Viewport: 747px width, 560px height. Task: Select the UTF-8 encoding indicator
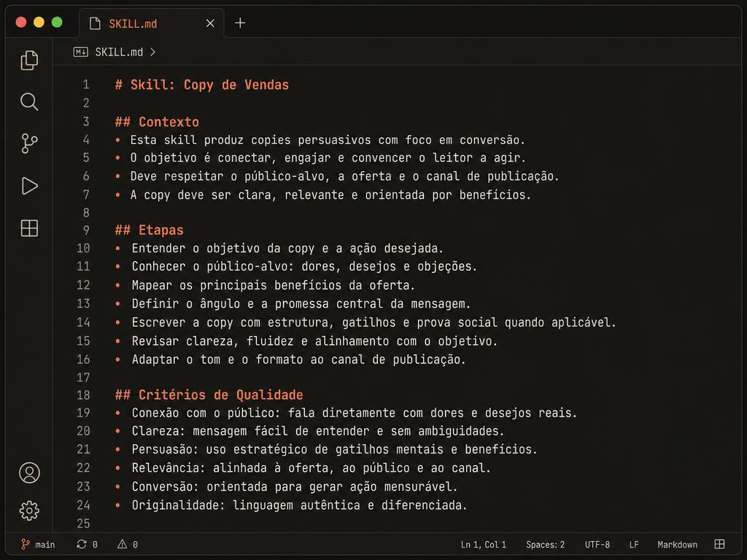597,544
